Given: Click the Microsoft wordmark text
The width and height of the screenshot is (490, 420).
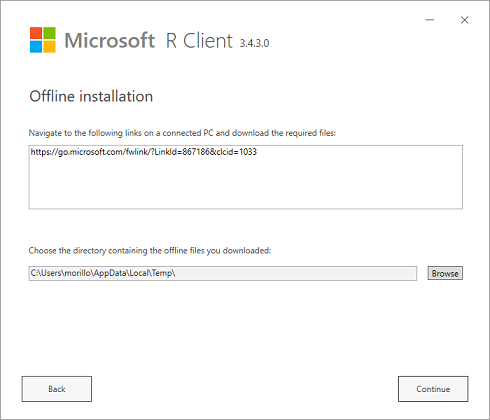Looking at the screenshot, I should point(110,41).
